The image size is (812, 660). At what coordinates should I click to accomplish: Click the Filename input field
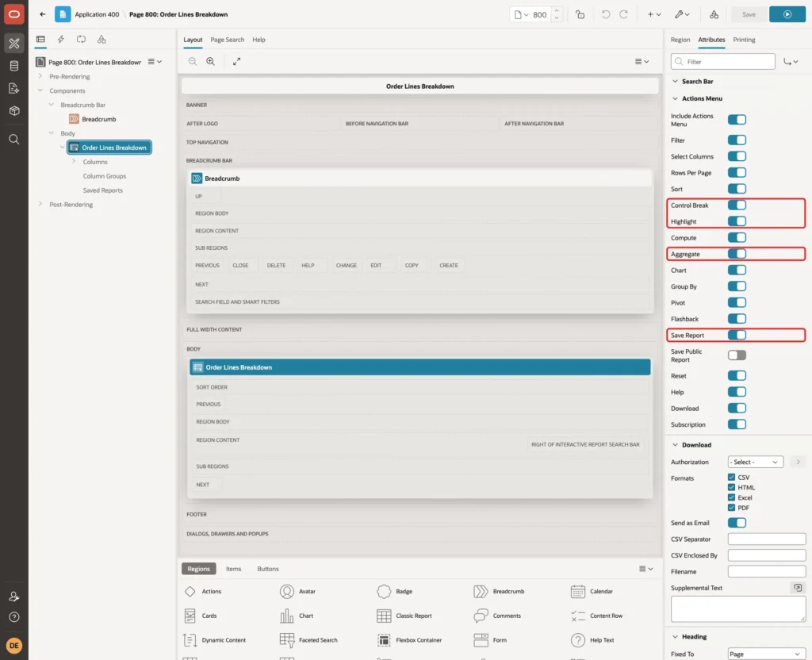tap(767, 571)
